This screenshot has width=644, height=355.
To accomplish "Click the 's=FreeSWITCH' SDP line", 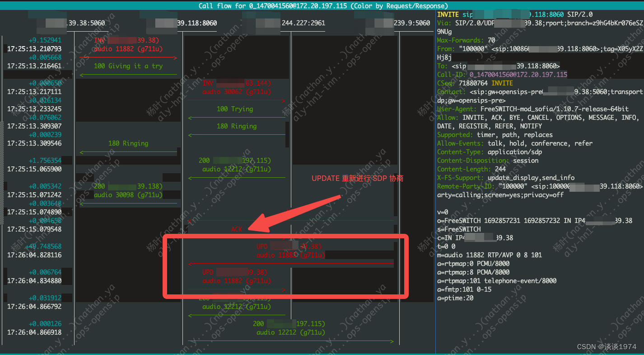I will [x=459, y=229].
